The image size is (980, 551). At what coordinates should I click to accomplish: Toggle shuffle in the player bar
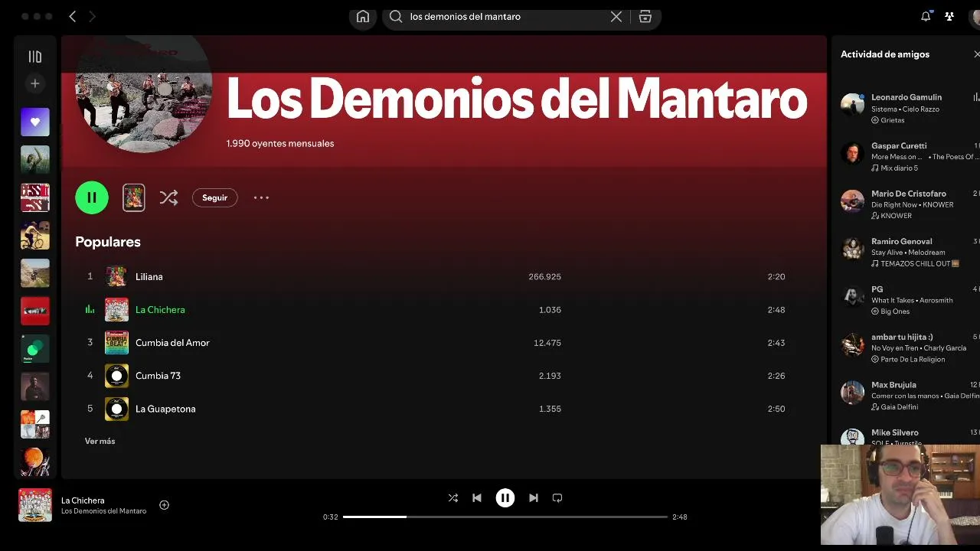(x=453, y=497)
